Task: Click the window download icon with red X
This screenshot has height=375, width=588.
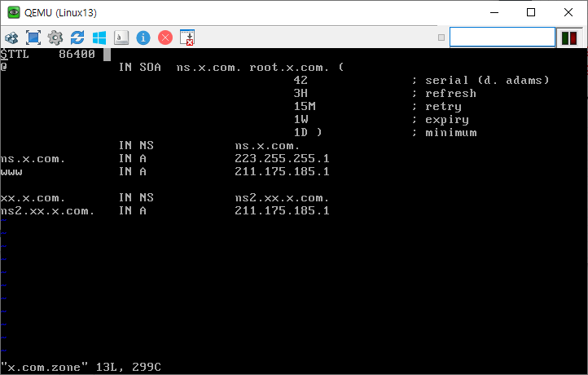Action: (x=187, y=37)
